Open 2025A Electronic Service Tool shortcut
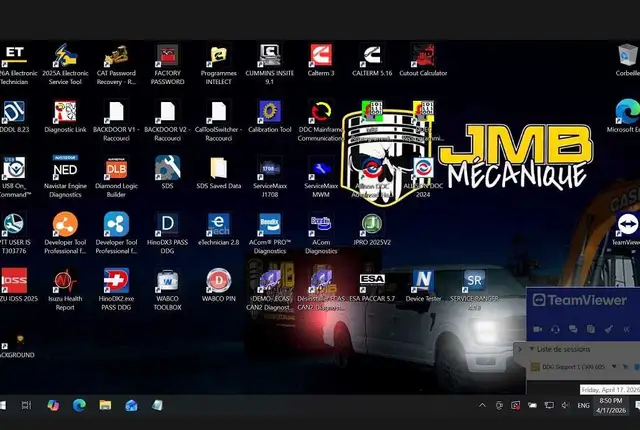The width and height of the screenshot is (640, 430). point(65,64)
